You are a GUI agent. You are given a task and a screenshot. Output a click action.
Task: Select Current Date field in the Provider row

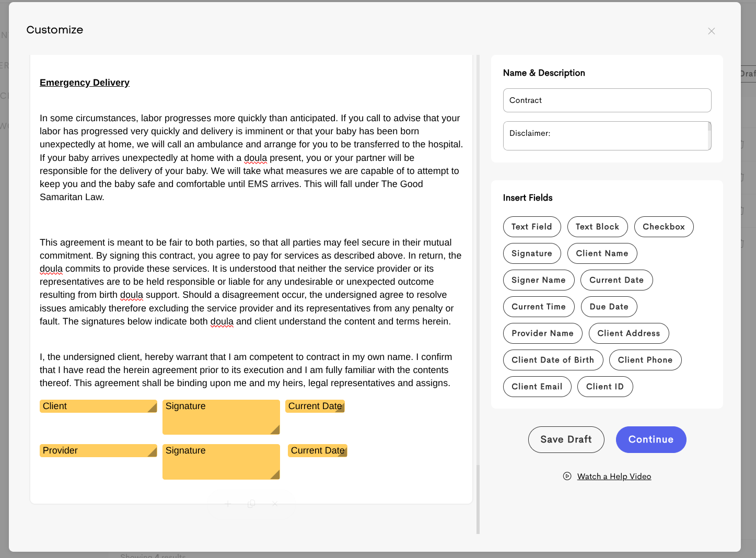point(317,451)
